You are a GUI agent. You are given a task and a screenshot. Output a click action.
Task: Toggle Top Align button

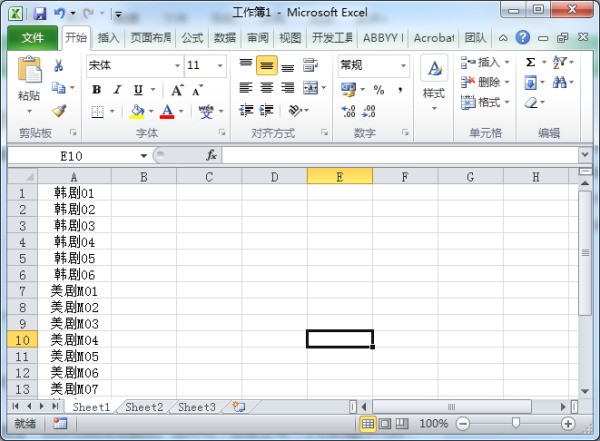click(x=246, y=65)
